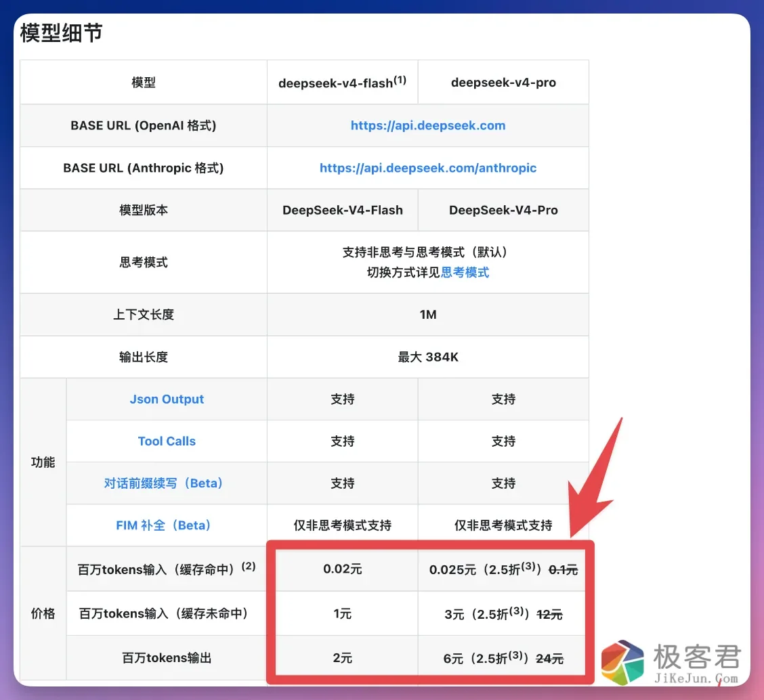Click the deepseek-v4-pro header cell
The height and width of the screenshot is (700, 764).
coord(503,83)
